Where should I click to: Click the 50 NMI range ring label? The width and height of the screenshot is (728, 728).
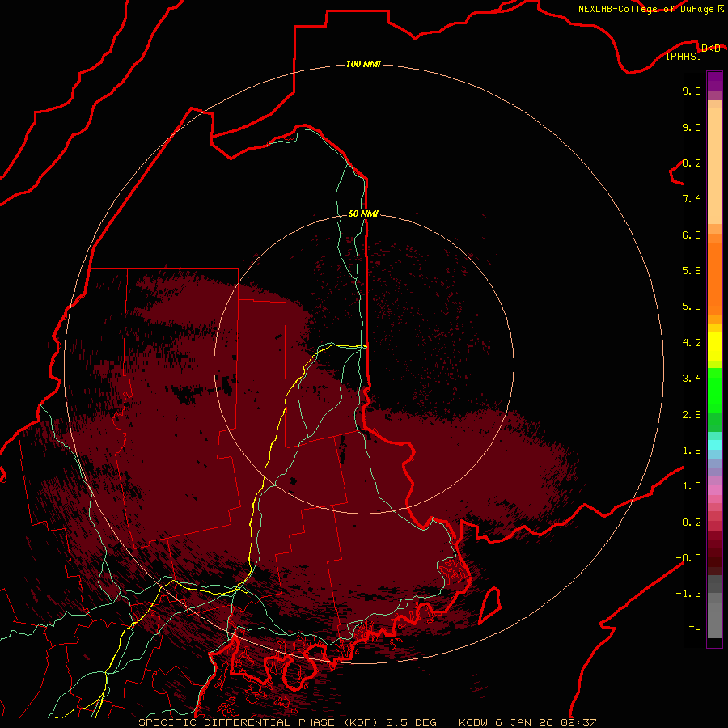(363, 214)
